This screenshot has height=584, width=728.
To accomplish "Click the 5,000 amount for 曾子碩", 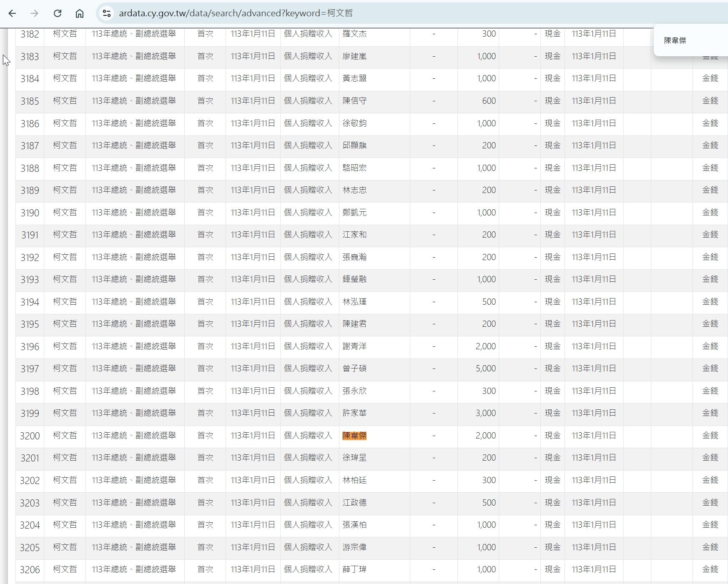I will [486, 368].
